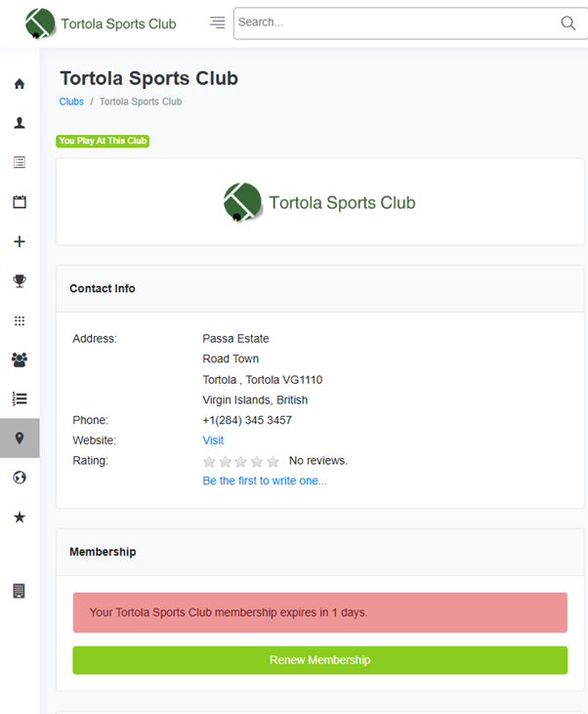Image resolution: width=588 pixels, height=714 pixels.
Task: Open the calendar icon in the sidebar
Action: [20, 202]
